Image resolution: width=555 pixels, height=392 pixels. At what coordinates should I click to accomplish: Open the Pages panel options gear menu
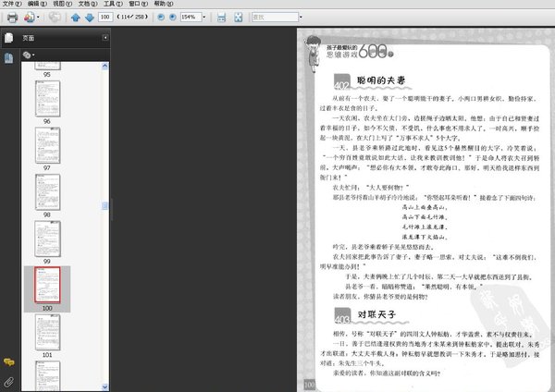tap(29, 55)
